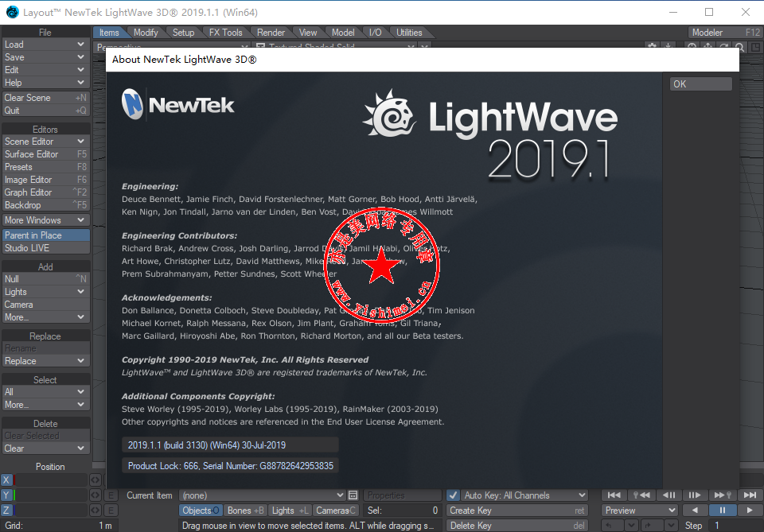Screen dimensions: 764x532
Task: Play the animation in reverse
Action: (x=695, y=510)
